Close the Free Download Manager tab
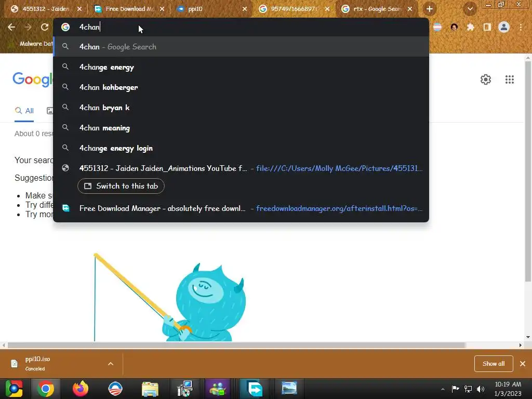This screenshot has height=399, width=532. point(162,9)
